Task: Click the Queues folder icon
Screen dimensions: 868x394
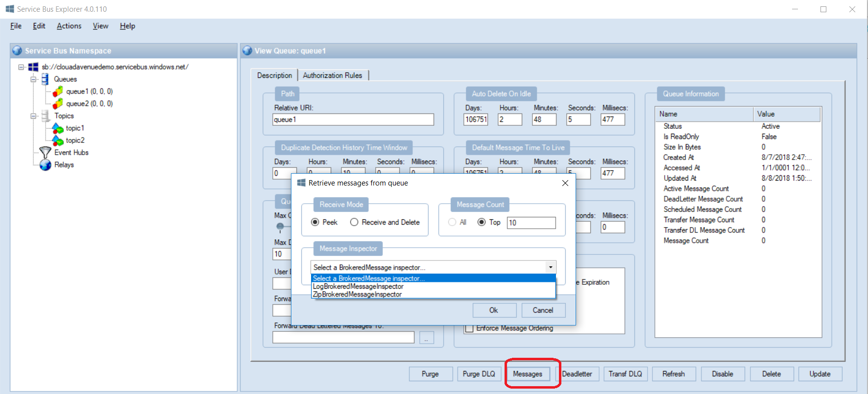Action: [45, 79]
